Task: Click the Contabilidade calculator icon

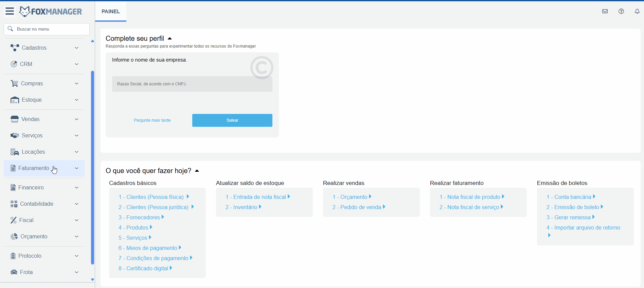Action: coord(14,204)
